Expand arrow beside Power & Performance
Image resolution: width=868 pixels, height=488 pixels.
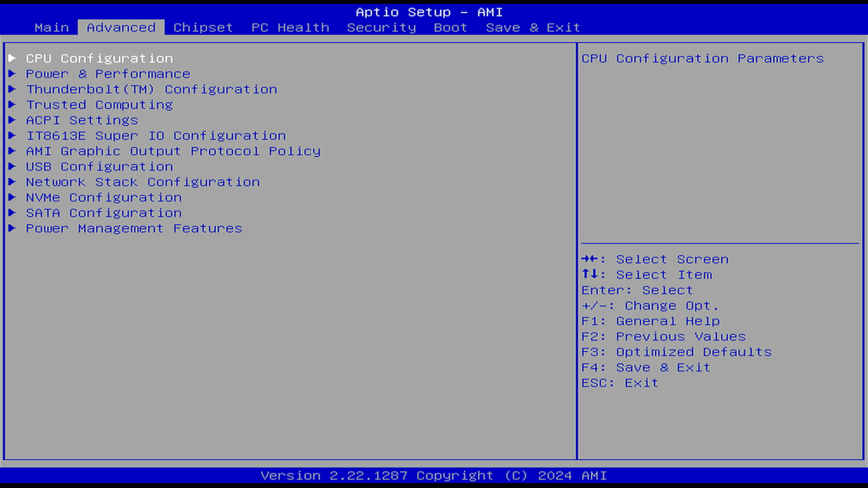(12, 74)
